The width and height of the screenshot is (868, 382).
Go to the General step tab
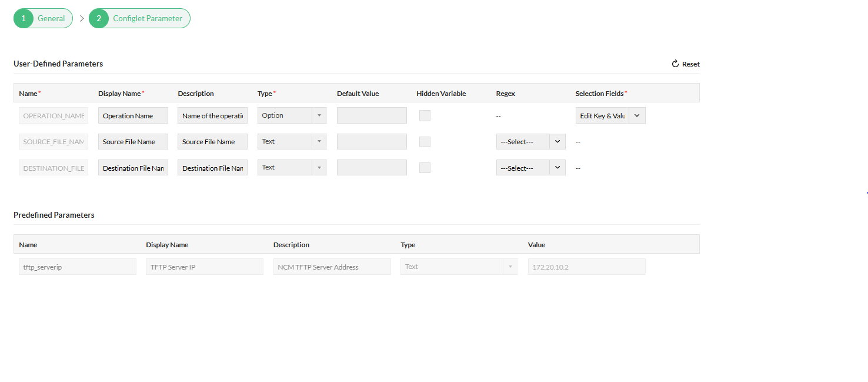[x=51, y=18]
